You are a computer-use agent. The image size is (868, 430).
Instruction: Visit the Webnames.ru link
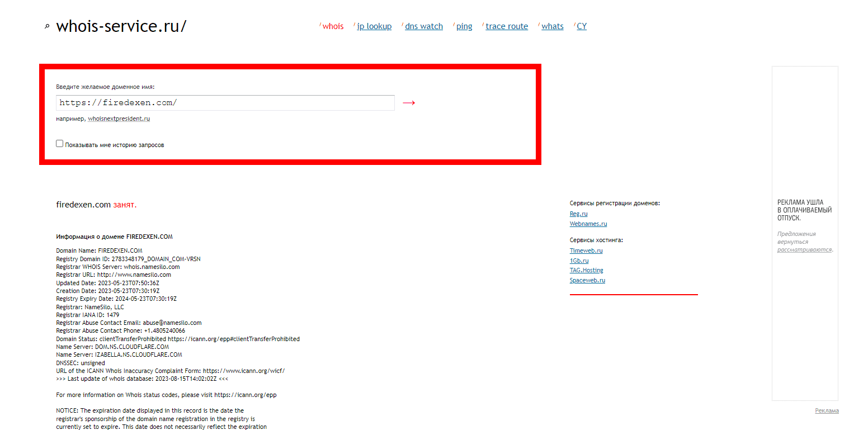pos(588,224)
